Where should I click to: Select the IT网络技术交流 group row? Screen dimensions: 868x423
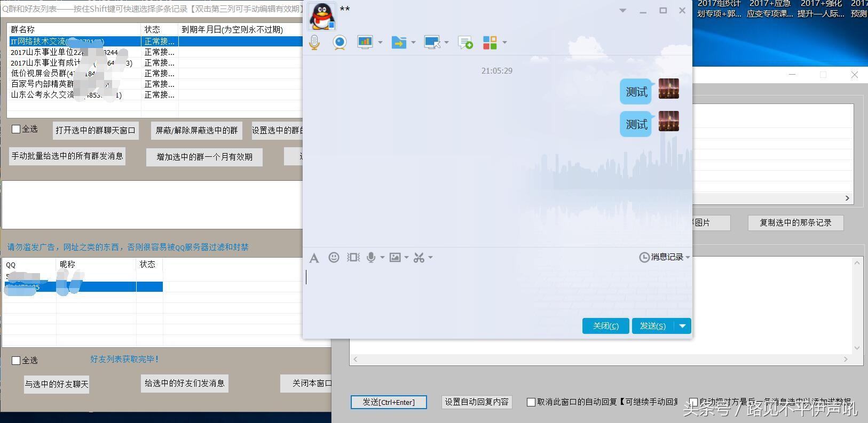click(x=155, y=41)
